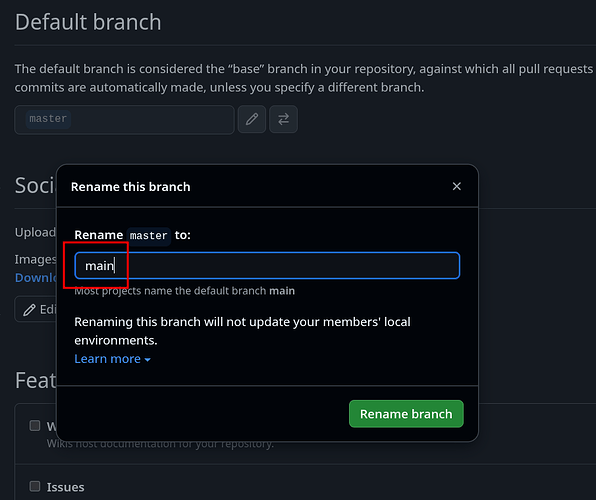
Task: Enable the Wikis feature checkbox
Action: pyautogui.click(x=35, y=425)
